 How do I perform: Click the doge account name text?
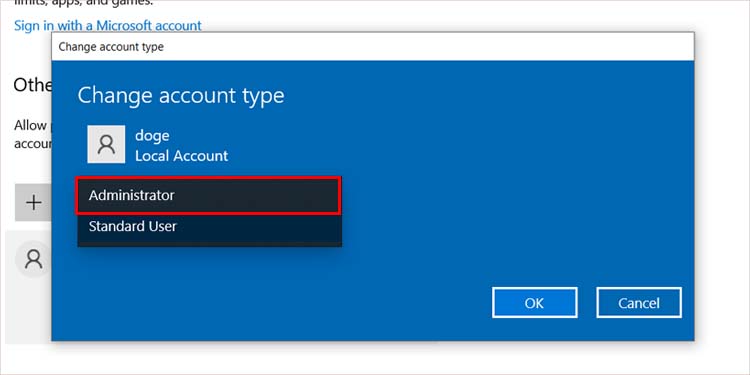152,135
